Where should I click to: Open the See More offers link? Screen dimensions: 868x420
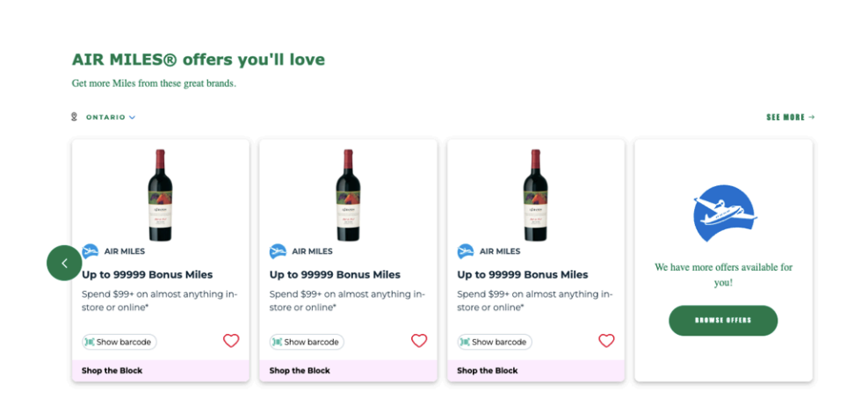[x=790, y=117]
